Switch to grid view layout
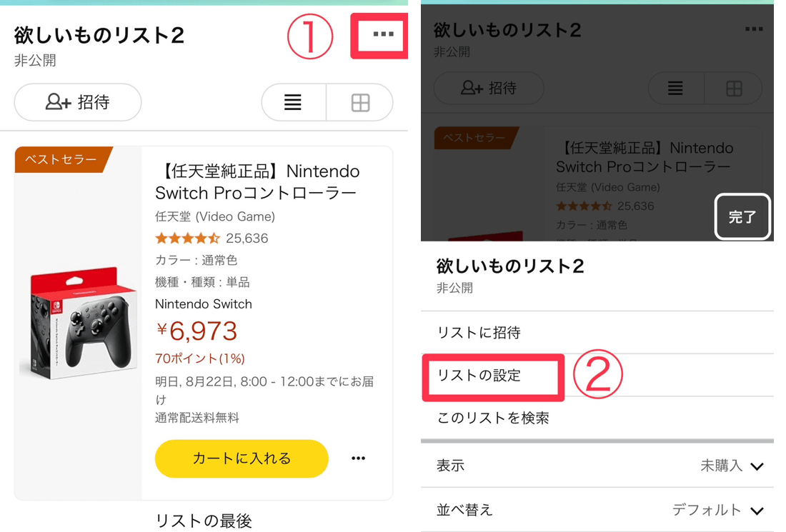786x532 pixels. (360, 103)
